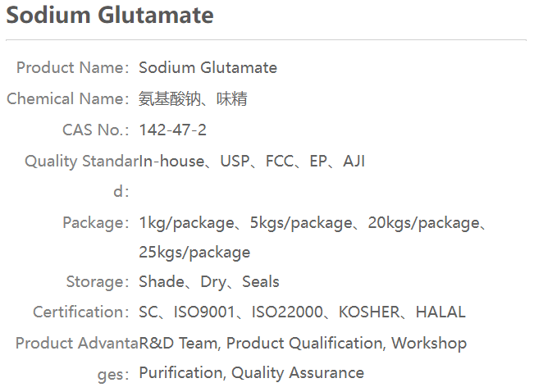Click the 20kgs/package text

[422, 222]
